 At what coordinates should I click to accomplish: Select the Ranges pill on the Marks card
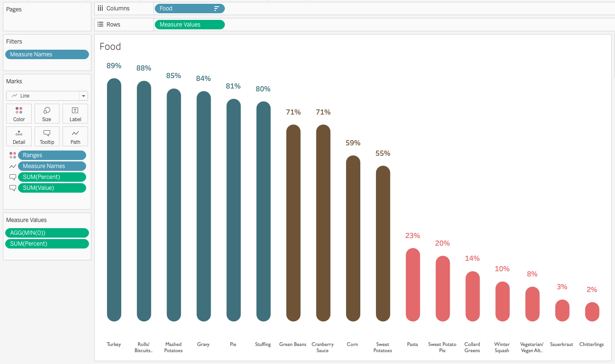click(52, 155)
